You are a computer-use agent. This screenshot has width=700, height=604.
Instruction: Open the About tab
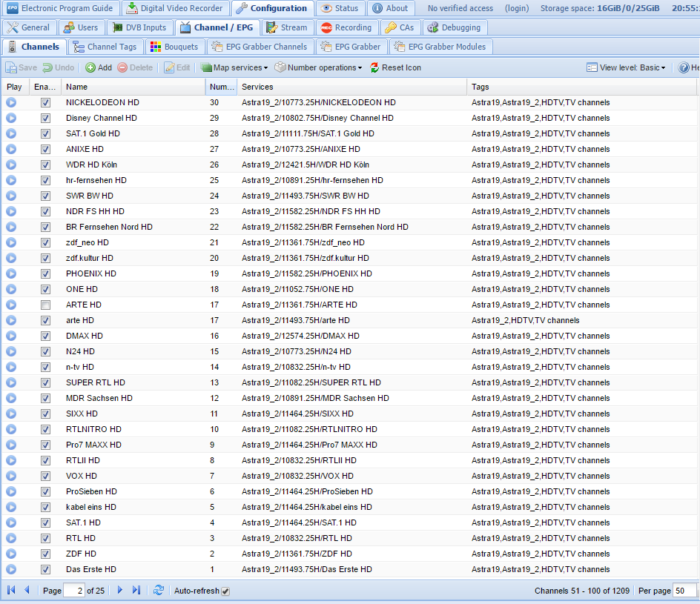[391, 8]
